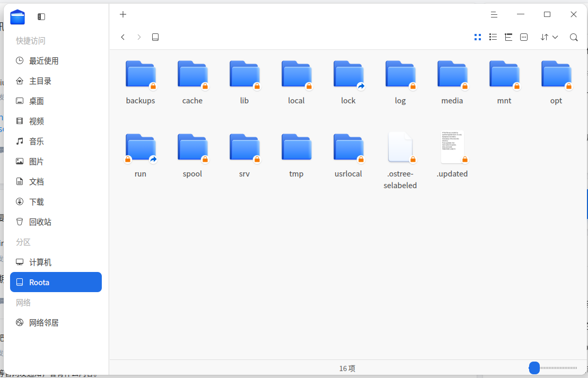Open search in the toolbar
Screen dimensions: 588x378
[574, 37]
